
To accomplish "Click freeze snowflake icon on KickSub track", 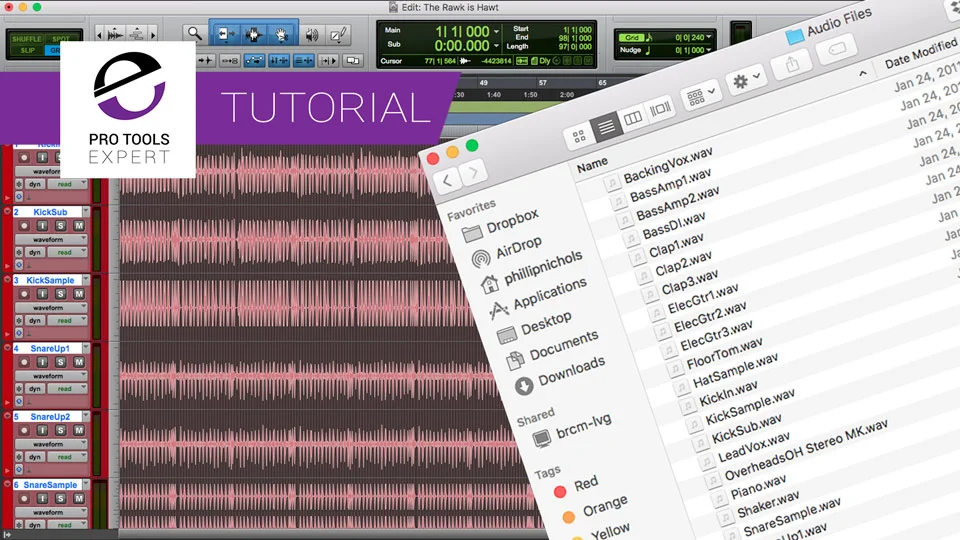I will click(x=20, y=252).
